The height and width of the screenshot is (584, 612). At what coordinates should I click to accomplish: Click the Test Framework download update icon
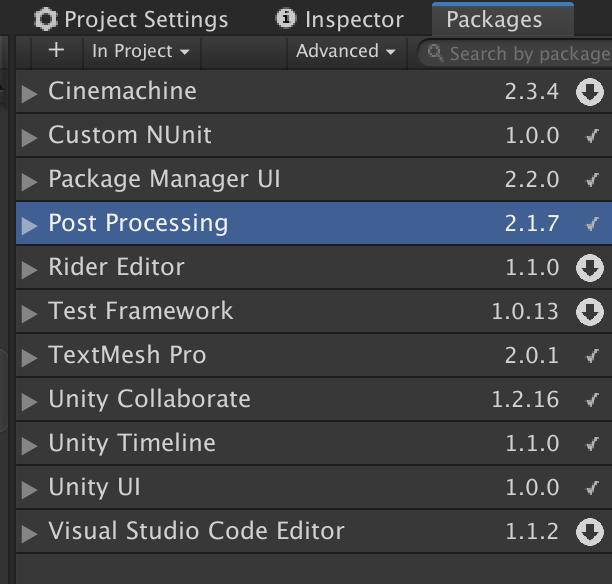point(589,312)
